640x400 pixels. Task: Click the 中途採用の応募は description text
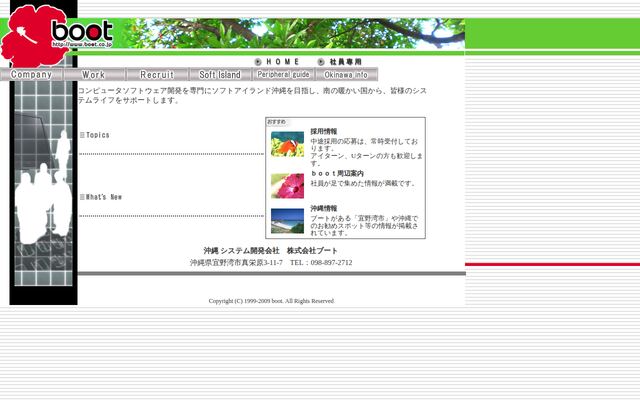pyautogui.click(x=366, y=152)
